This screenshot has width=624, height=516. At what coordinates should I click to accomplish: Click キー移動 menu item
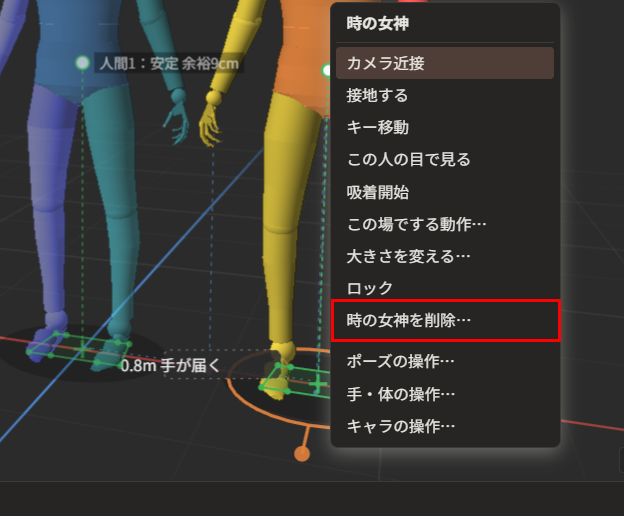coord(445,128)
